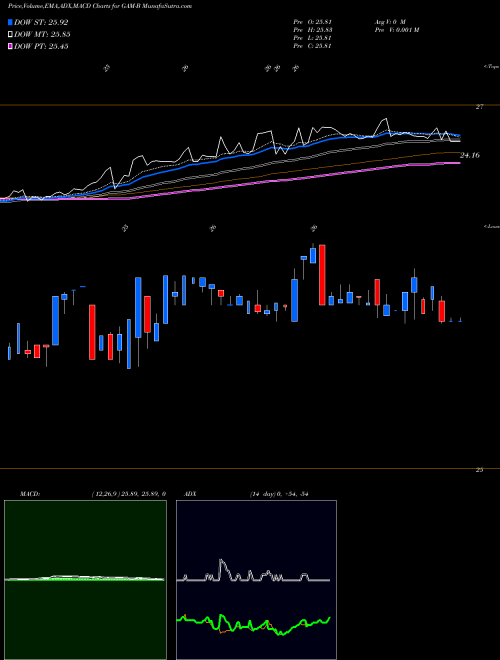Click the white DOW MT legend swatch
The width and height of the screenshot is (500, 660).
pos(10,35)
